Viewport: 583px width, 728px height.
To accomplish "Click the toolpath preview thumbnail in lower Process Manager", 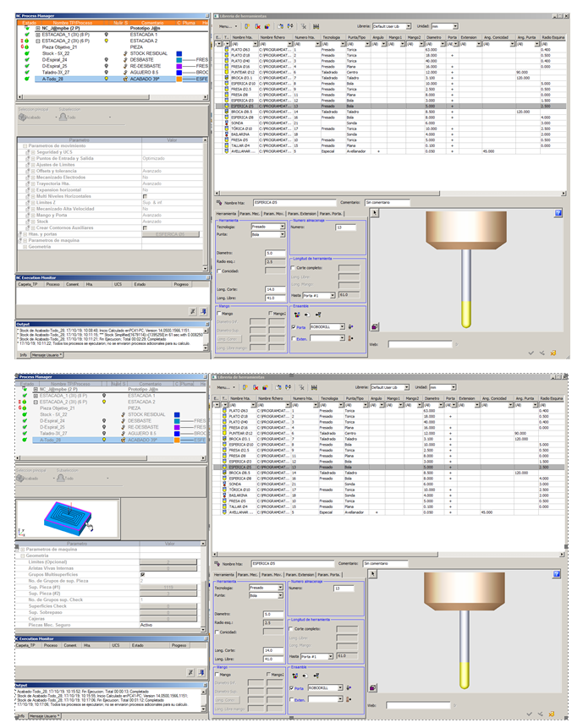I will click(x=68, y=519).
